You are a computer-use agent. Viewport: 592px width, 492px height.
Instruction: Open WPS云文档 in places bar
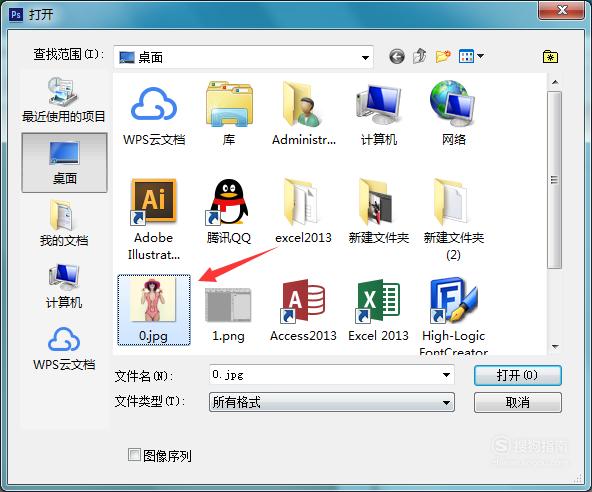[64, 349]
